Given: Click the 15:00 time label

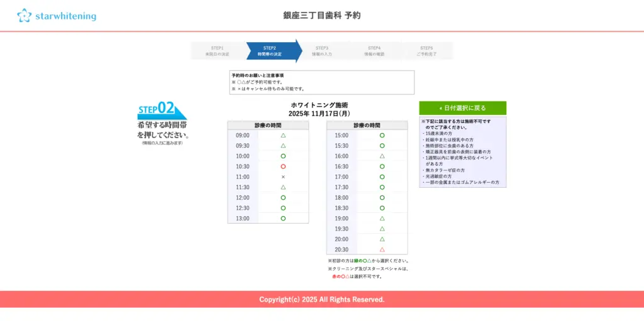Looking at the screenshot, I should click(x=341, y=136).
